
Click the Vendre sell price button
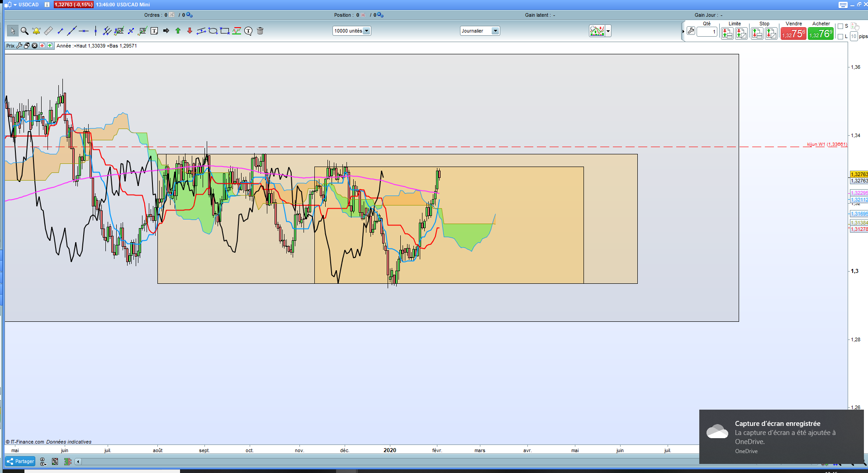(793, 33)
